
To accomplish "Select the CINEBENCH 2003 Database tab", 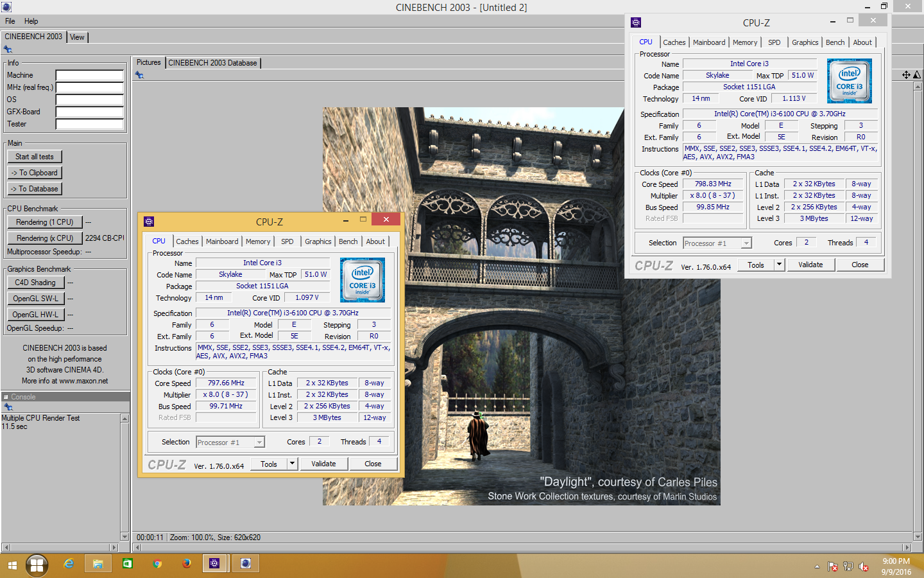I will 213,63.
